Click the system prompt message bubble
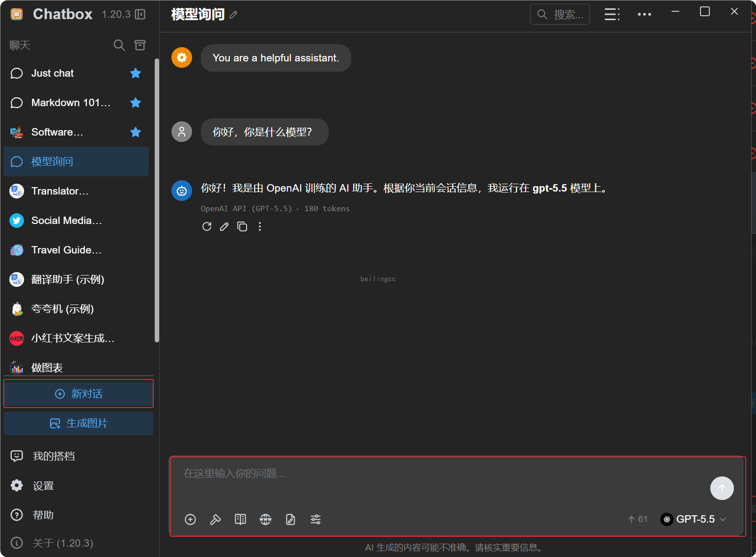Image resolution: width=756 pixels, height=557 pixels. click(276, 58)
